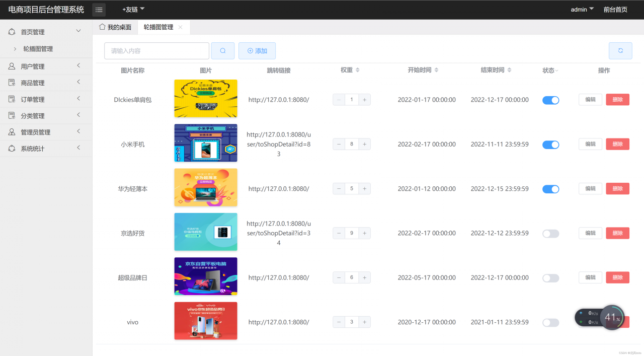Decrease weight for 京选好货 row
Viewport: 644px width, 356px height.
pyautogui.click(x=339, y=233)
